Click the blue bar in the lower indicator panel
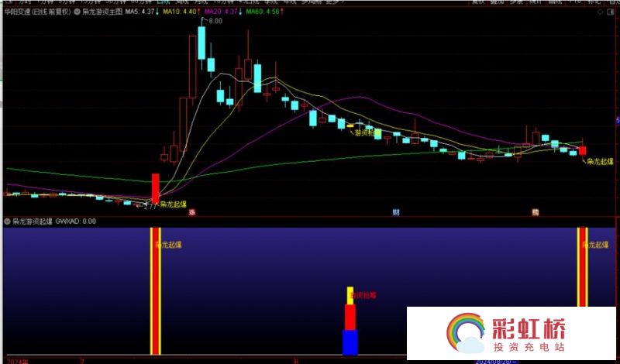 [350, 342]
